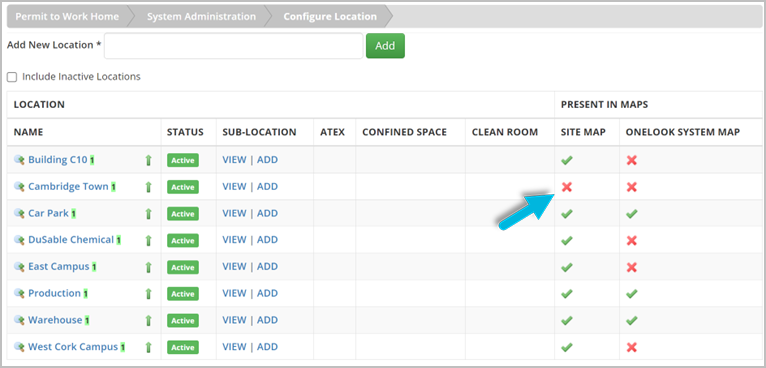Click OneLook System Map cross for East Campus

pos(632,267)
